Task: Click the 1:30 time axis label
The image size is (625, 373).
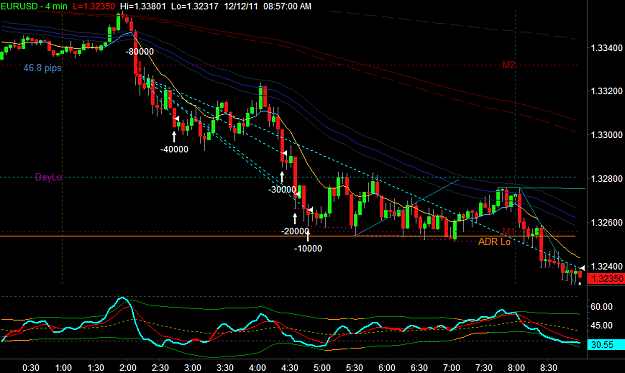Action: coord(95,367)
